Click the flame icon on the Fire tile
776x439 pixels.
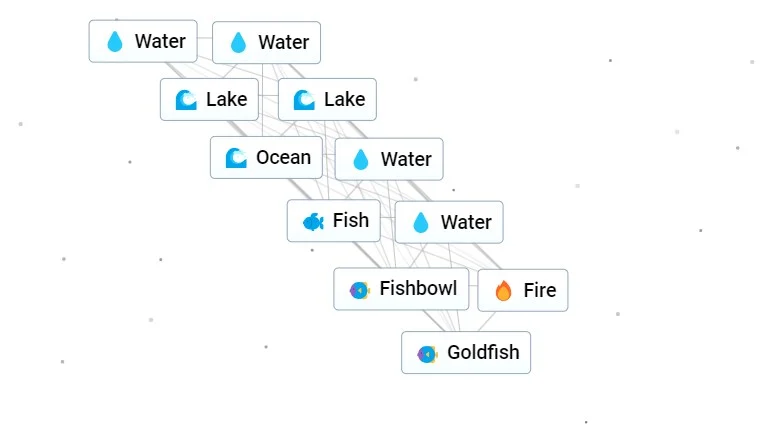click(x=503, y=291)
